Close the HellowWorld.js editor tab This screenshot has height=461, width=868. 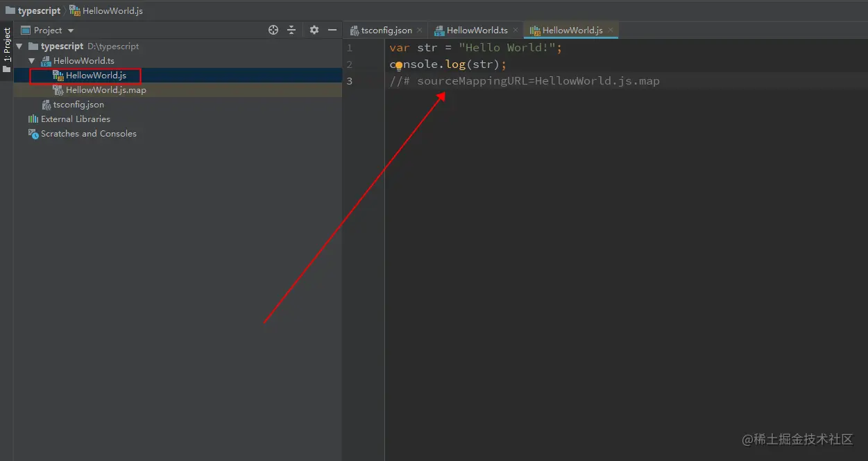(x=610, y=30)
